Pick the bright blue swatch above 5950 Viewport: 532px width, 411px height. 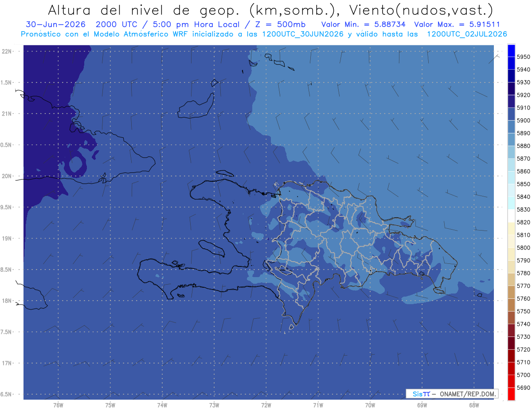click(x=511, y=51)
